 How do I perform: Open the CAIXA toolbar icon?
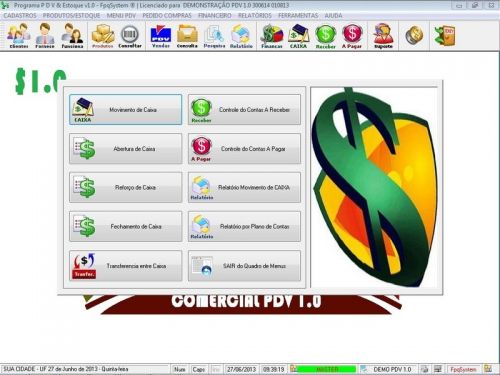(x=298, y=36)
